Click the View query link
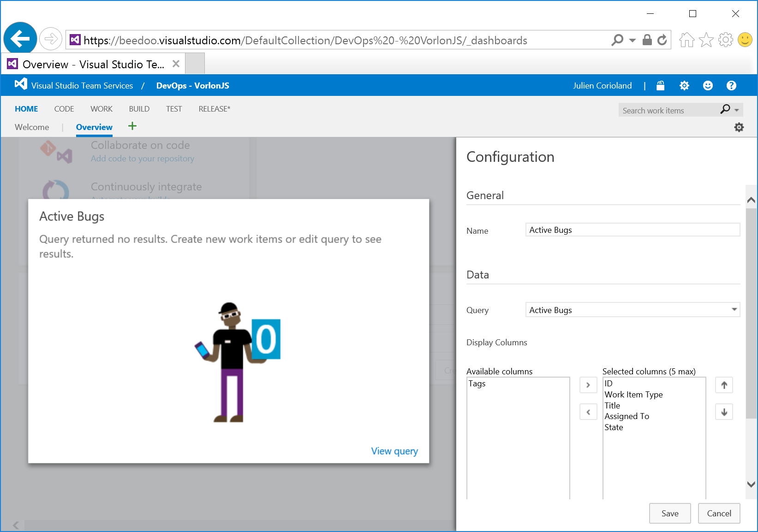Viewport: 758px width, 532px height. [x=394, y=451]
